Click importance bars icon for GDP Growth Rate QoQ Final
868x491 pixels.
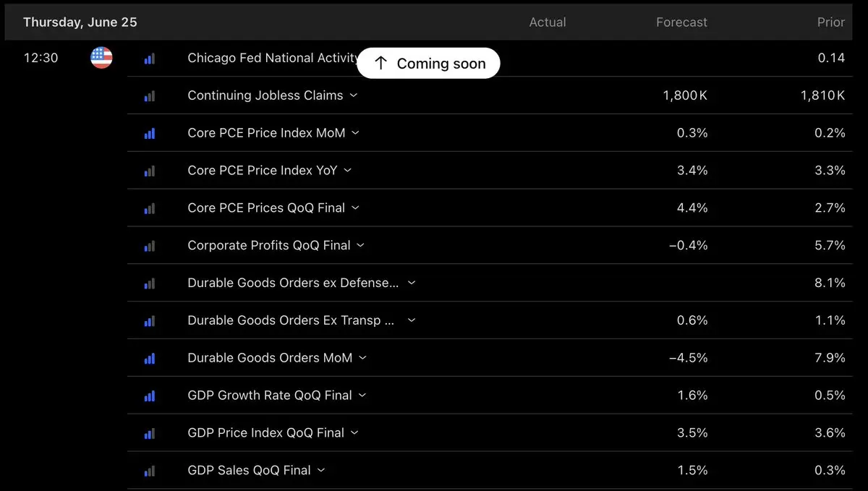[x=150, y=396]
